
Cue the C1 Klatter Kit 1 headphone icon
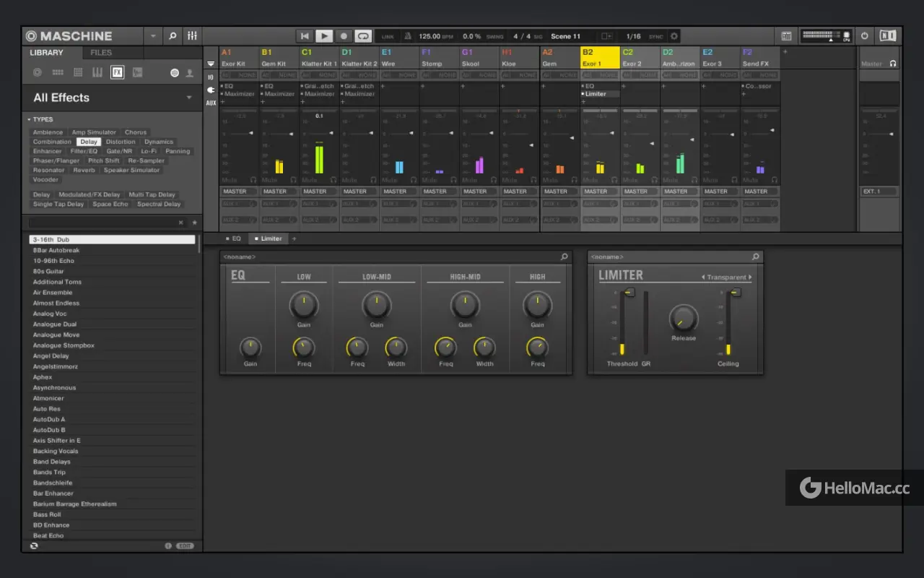coord(334,179)
